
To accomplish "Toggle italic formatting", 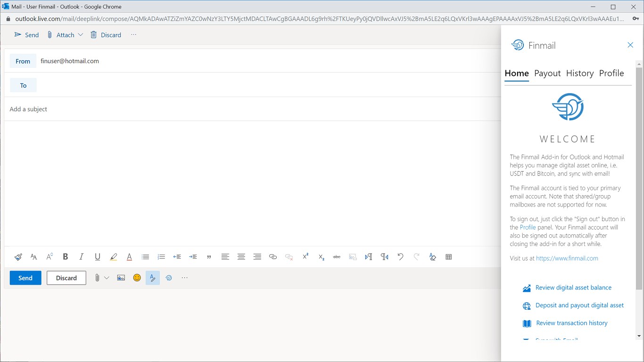I will (x=82, y=257).
